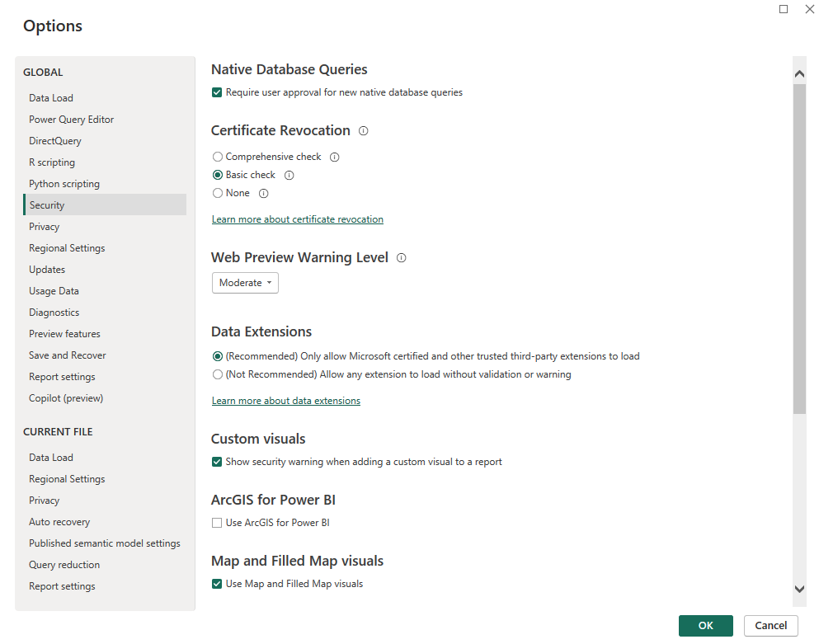This screenshot has width=819, height=644.
Task: Click the info icon beside Certificate Revocation heading
Action: click(x=364, y=130)
